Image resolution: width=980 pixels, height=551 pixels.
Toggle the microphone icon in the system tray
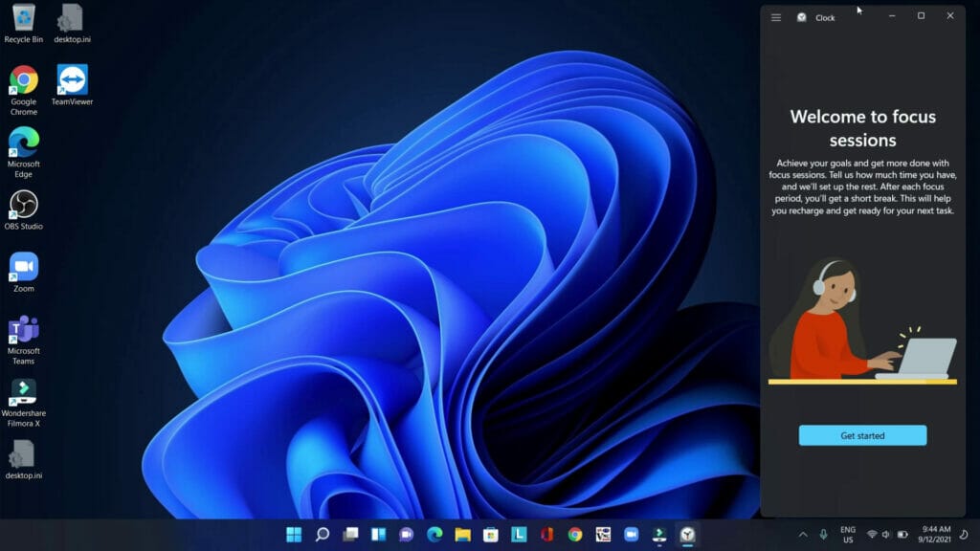point(825,533)
